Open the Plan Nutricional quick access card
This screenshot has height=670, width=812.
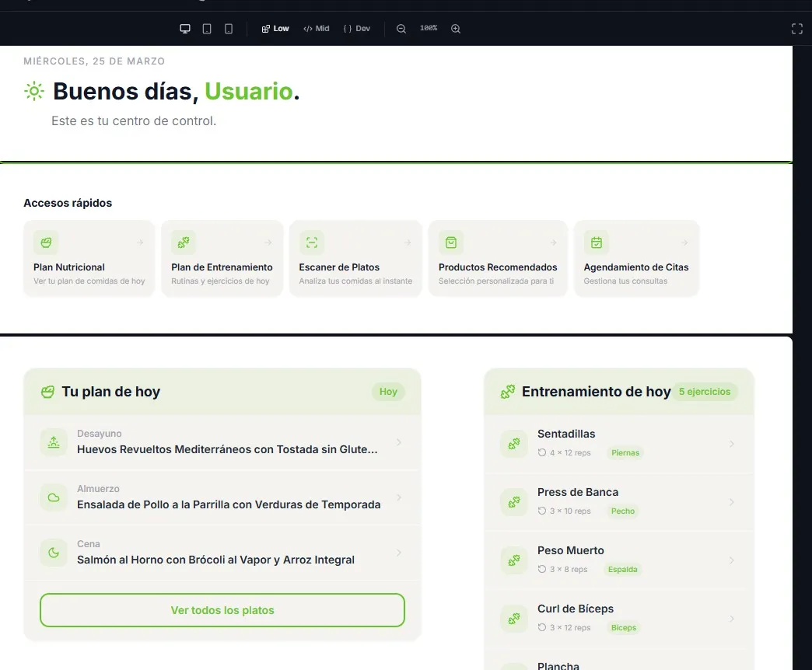pyautogui.click(x=89, y=258)
